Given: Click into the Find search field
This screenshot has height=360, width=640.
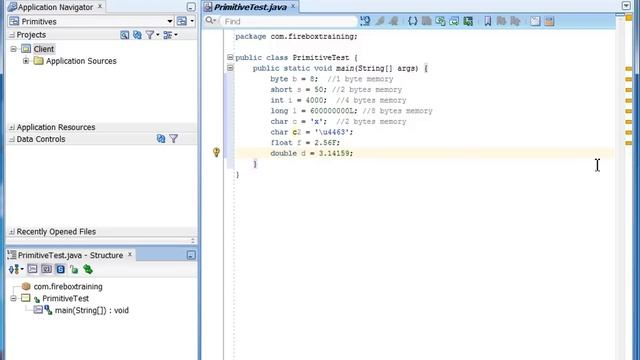Looking at the screenshot, I should click(289, 21).
